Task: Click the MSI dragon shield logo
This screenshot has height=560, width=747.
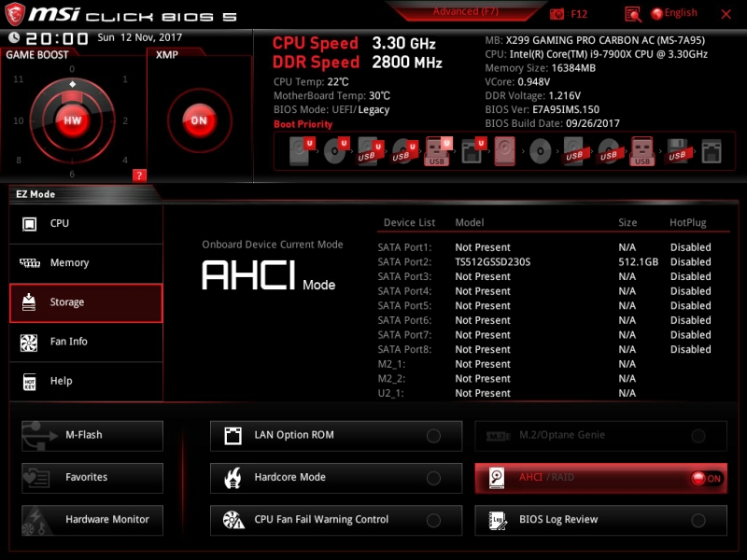Action: (x=15, y=14)
